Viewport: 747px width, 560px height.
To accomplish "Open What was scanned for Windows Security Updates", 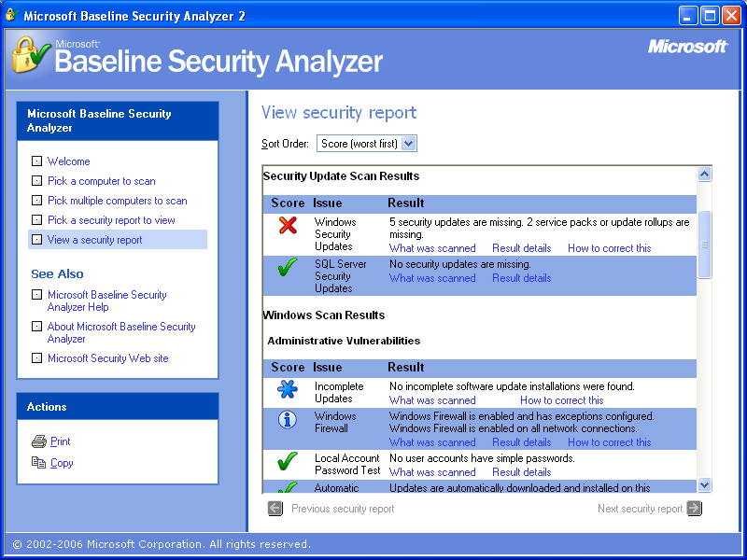I will click(x=432, y=248).
